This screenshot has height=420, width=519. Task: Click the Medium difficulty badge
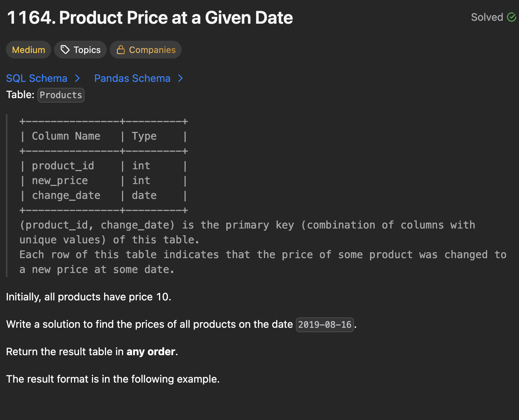(29, 50)
